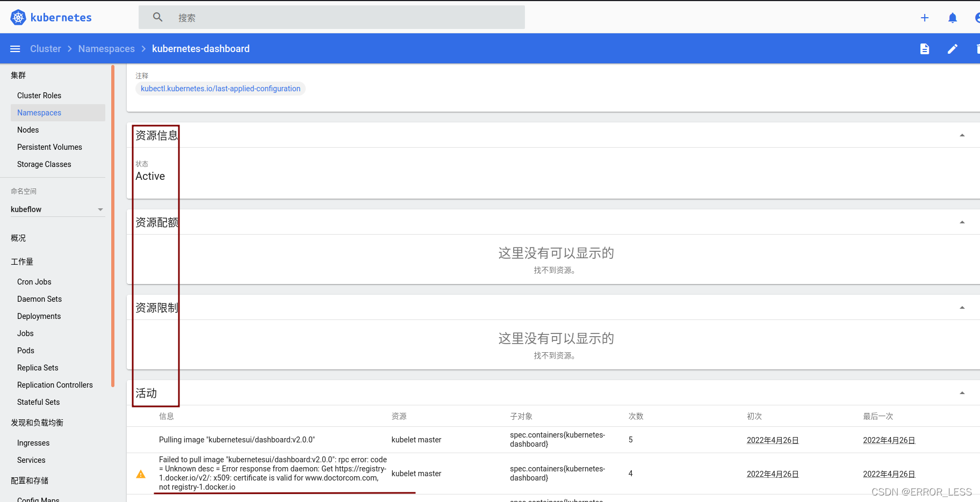Click the 资源 column header

tap(399, 416)
